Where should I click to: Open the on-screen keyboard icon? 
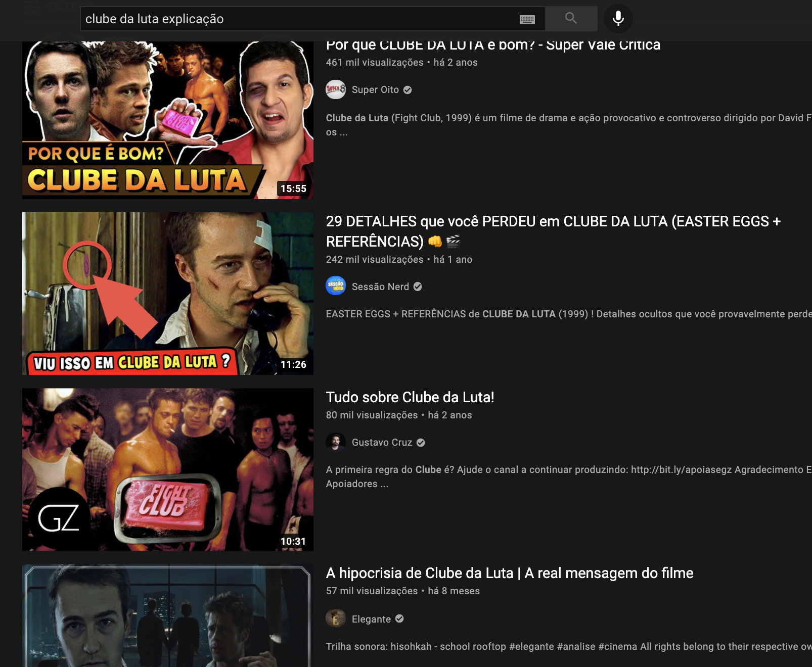[528, 19]
